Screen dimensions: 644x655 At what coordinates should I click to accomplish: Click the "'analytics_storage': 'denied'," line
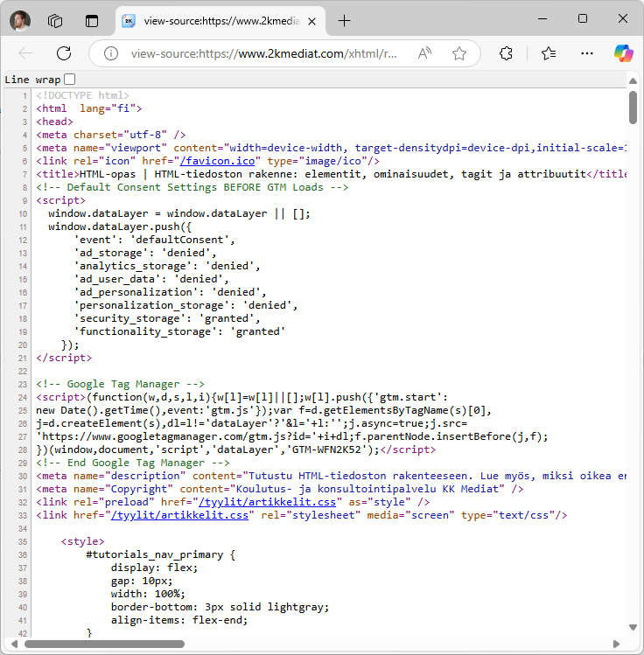(x=167, y=266)
